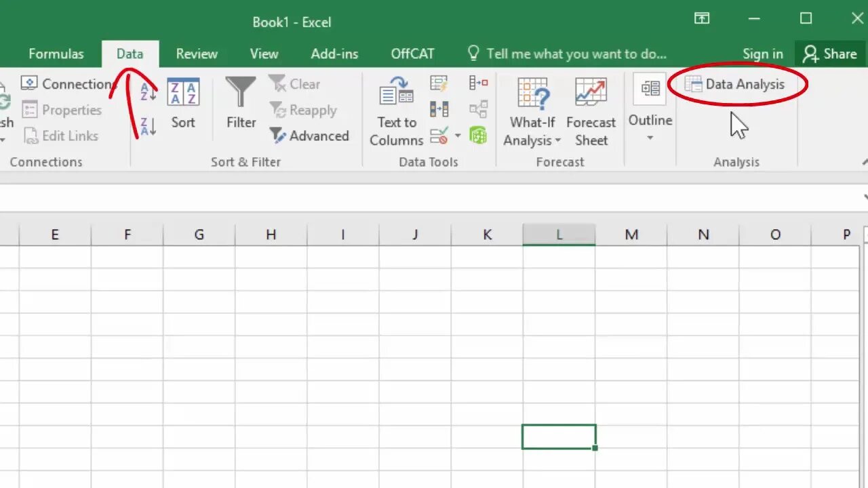
Task: Click the Share button
Action: point(830,54)
